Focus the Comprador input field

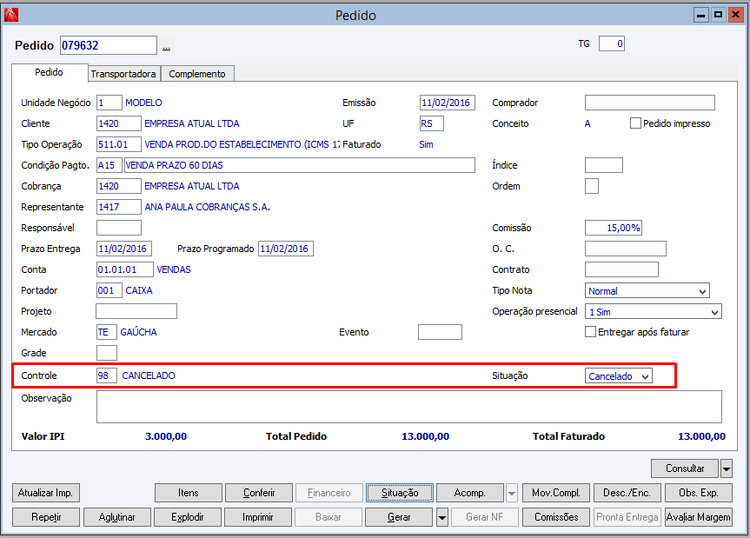650,103
